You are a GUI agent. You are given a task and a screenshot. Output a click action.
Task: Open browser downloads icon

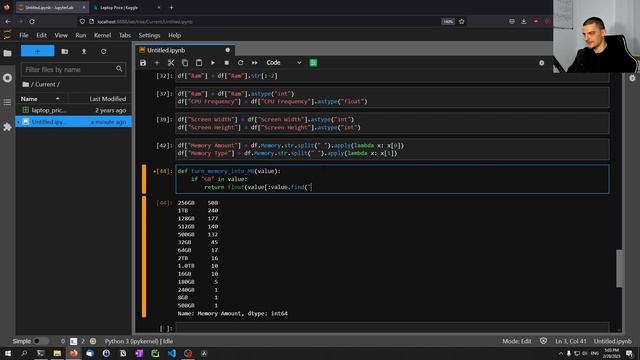tap(524, 22)
